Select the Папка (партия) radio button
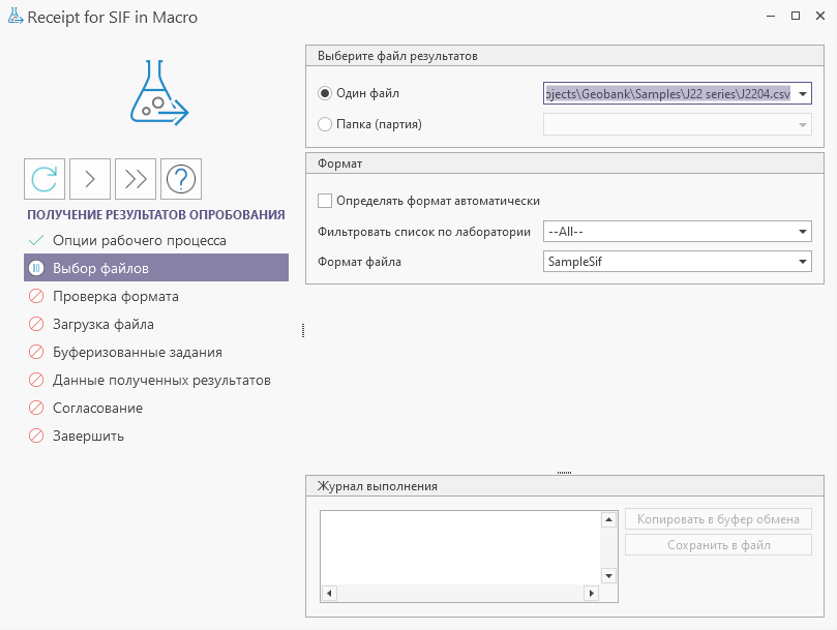 325,125
